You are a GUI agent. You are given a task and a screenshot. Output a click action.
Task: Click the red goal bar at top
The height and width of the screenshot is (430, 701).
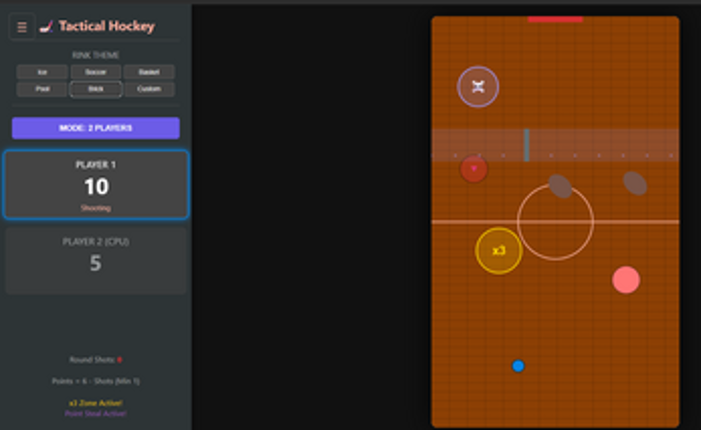(555, 19)
